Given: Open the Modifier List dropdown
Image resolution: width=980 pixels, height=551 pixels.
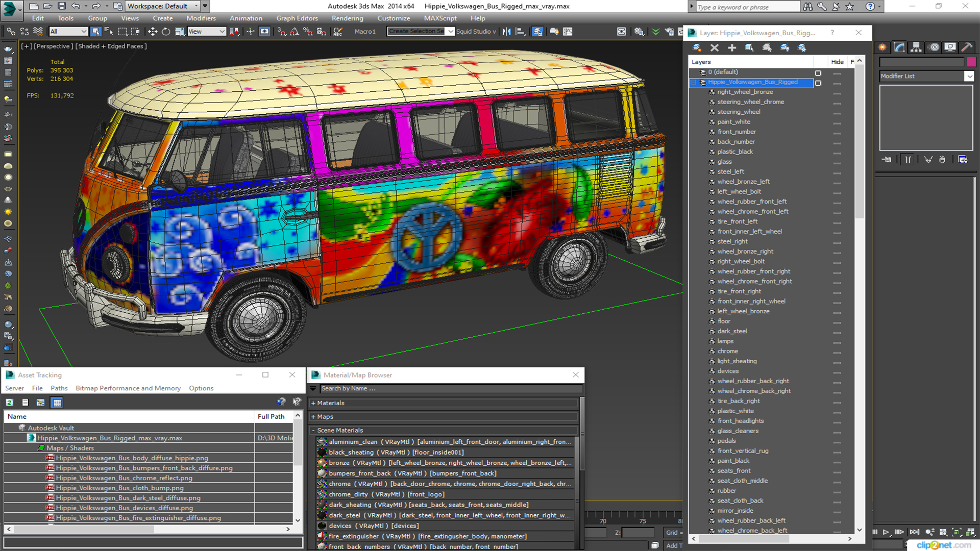Looking at the screenshot, I should pos(969,76).
